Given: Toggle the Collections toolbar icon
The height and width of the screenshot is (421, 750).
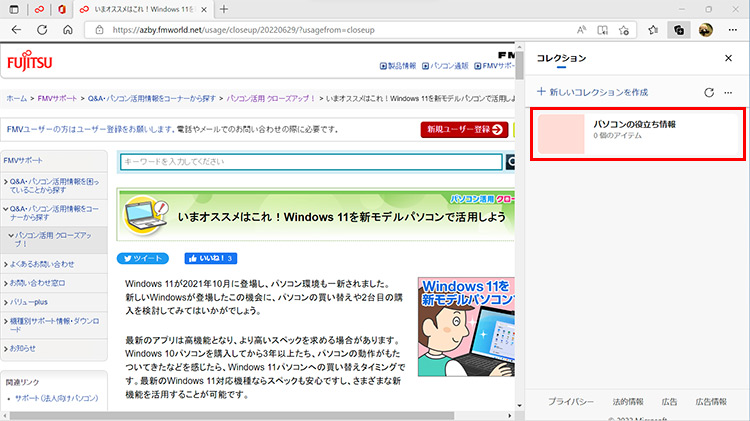Looking at the screenshot, I should click(x=679, y=30).
